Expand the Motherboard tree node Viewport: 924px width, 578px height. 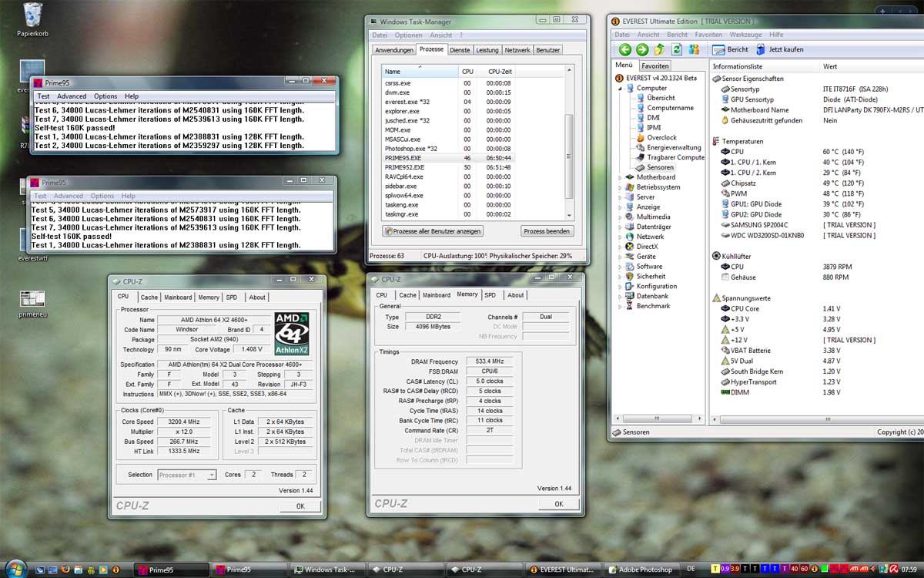click(x=620, y=177)
